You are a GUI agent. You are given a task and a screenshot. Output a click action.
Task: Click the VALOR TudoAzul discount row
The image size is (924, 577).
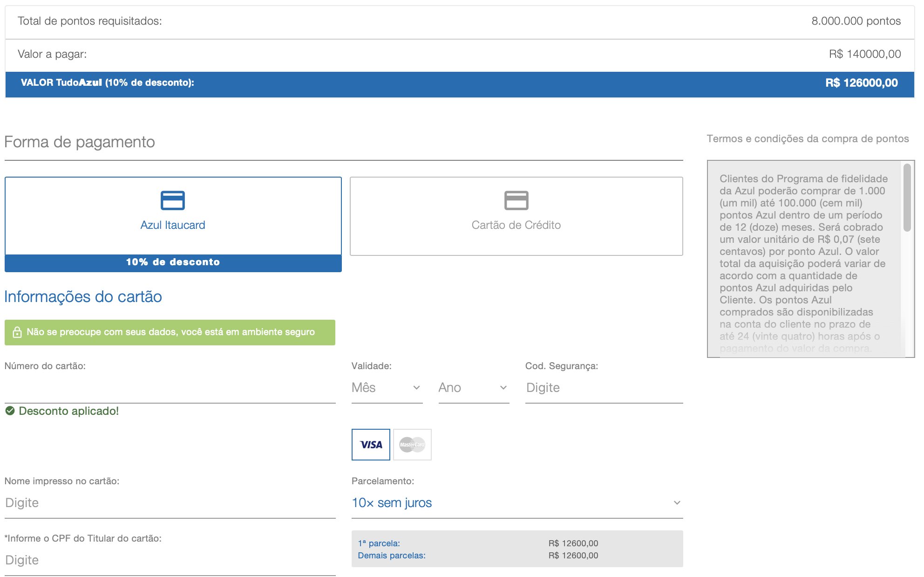point(460,84)
